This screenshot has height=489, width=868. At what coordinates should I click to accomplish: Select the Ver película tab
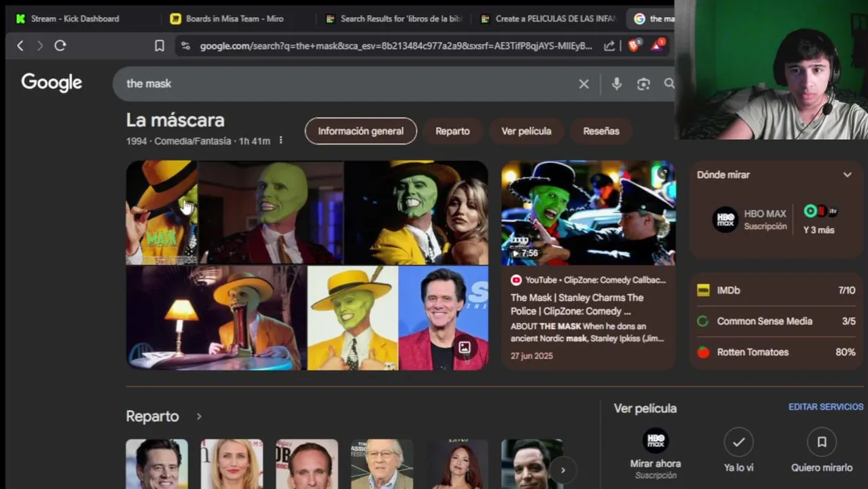[x=526, y=131]
